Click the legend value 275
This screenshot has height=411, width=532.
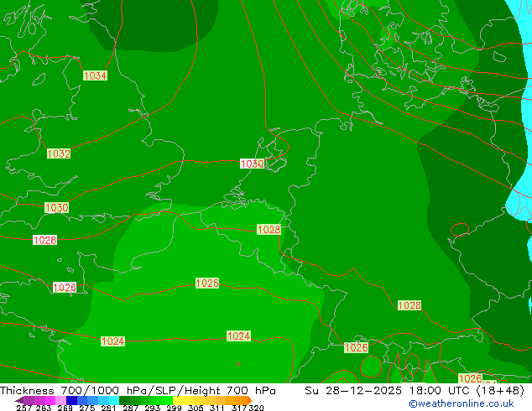[x=87, y=408]
